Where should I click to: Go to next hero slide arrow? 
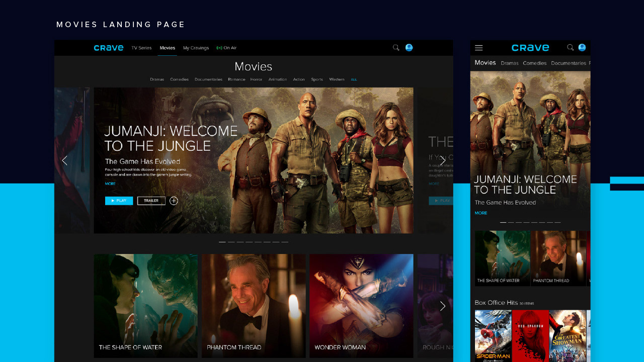(443, 160)
